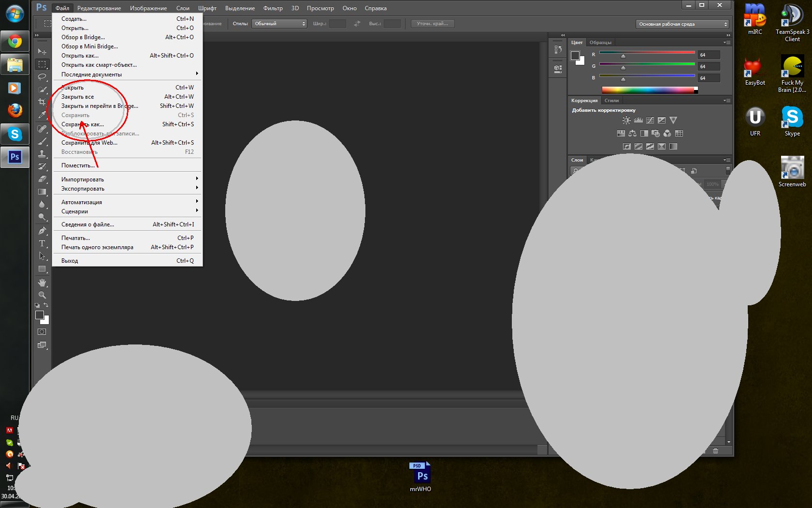This screenshot has height=508, width=812.
Task: Select the Path Selection tool
Action: click(x=42, y=256)
